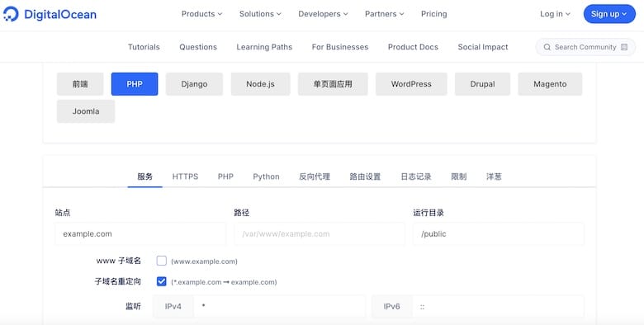The width and height of the screenshot is (644, 325).
Task: Click the 站点 input with example.com
Action: [x=140, y=234]
